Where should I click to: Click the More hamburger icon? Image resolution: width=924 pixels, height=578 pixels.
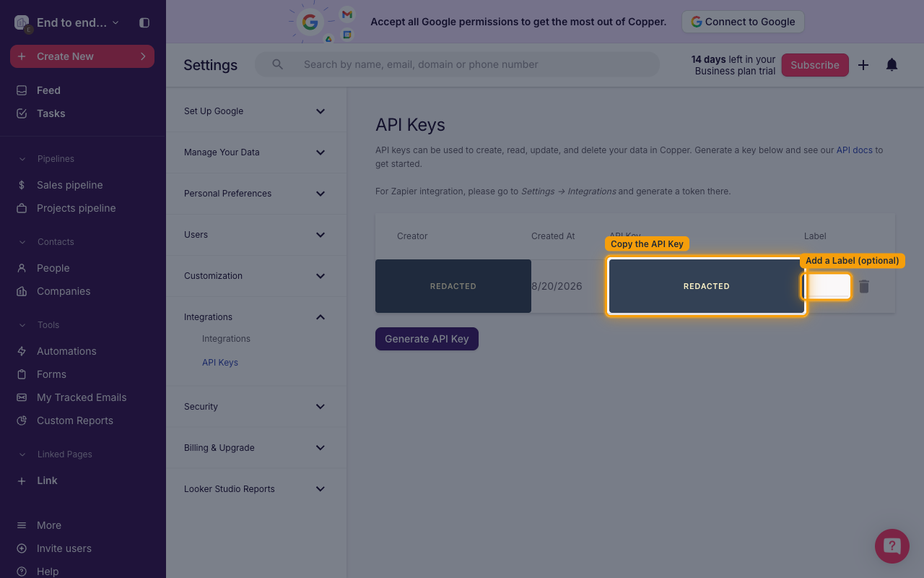[x=22, y=525]
